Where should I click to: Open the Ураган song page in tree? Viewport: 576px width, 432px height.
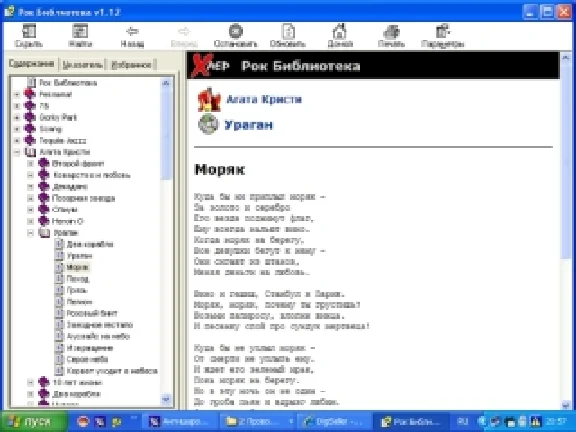point(79,256)
